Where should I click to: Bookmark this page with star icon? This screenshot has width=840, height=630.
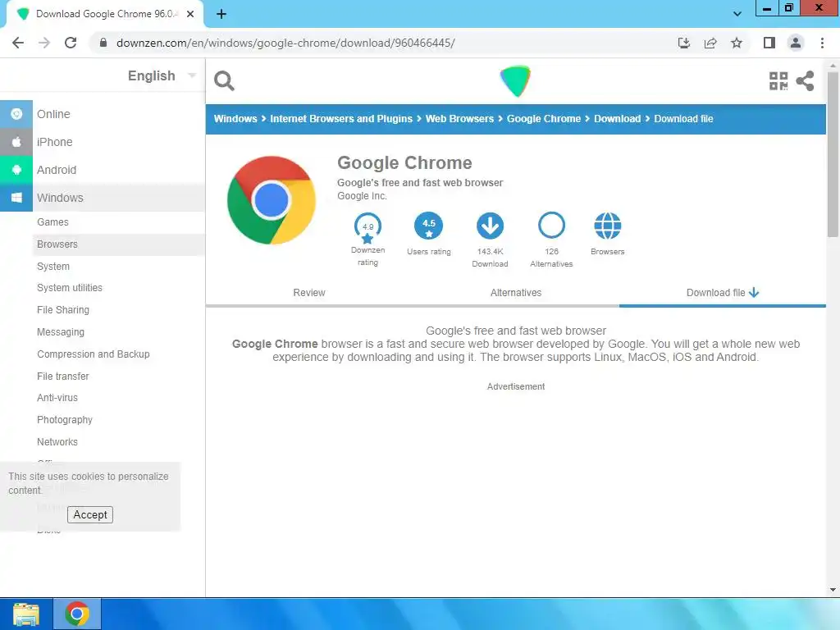(737, 43)
